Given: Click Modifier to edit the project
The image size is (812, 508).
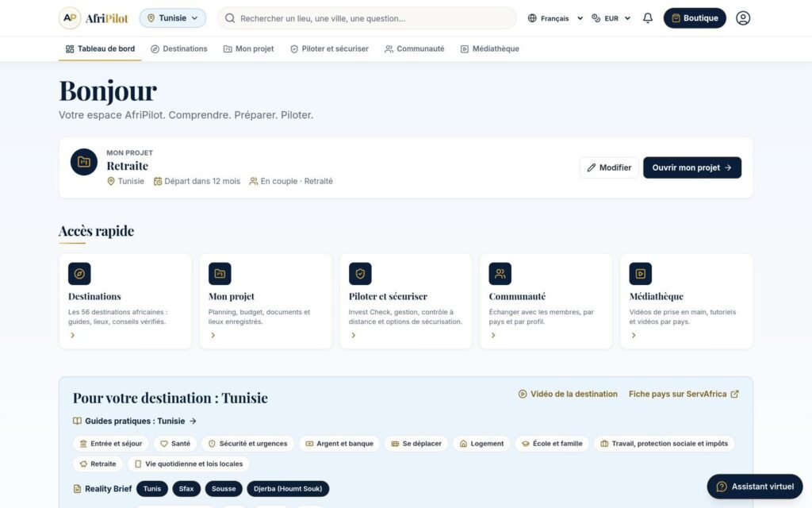Looking at the screenshot, I should [x=609, y=167].
